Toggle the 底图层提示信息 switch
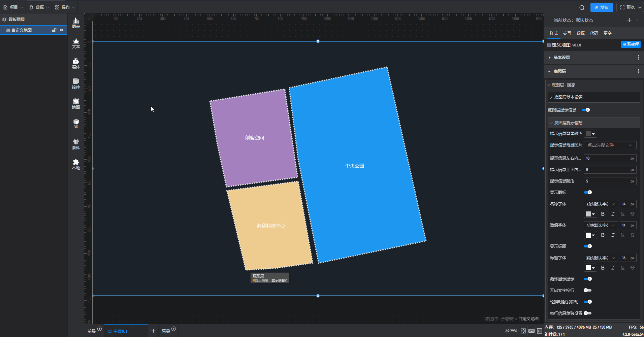The height and width of the screenshot is (337, 644). 586,110
